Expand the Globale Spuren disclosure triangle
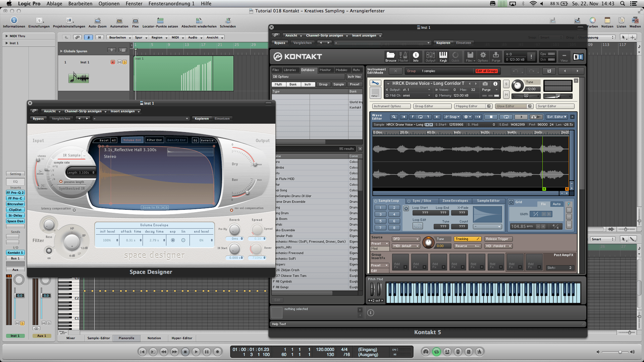The height and width of the screenshot is (362, 644). (x=61, y=51)
